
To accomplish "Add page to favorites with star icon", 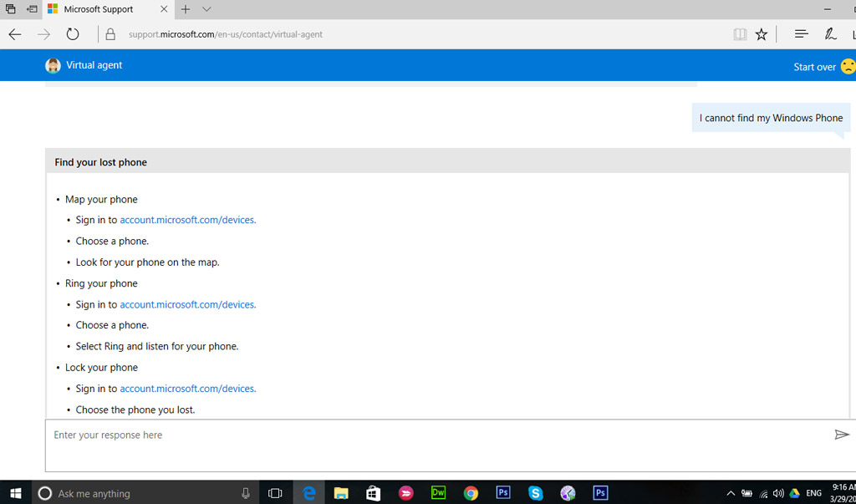I will (761, 34).
